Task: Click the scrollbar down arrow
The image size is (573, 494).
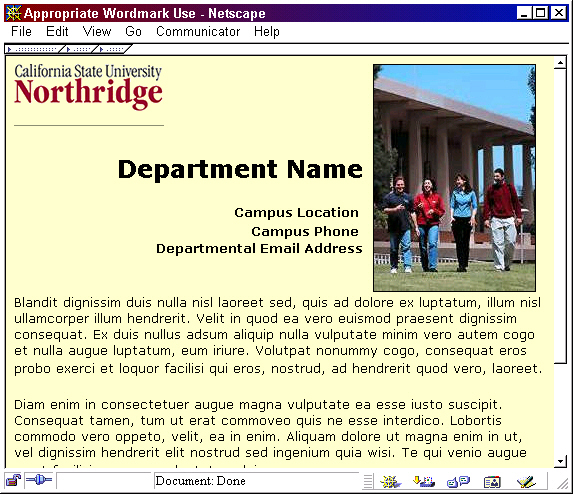Action: tap(560, 461)
